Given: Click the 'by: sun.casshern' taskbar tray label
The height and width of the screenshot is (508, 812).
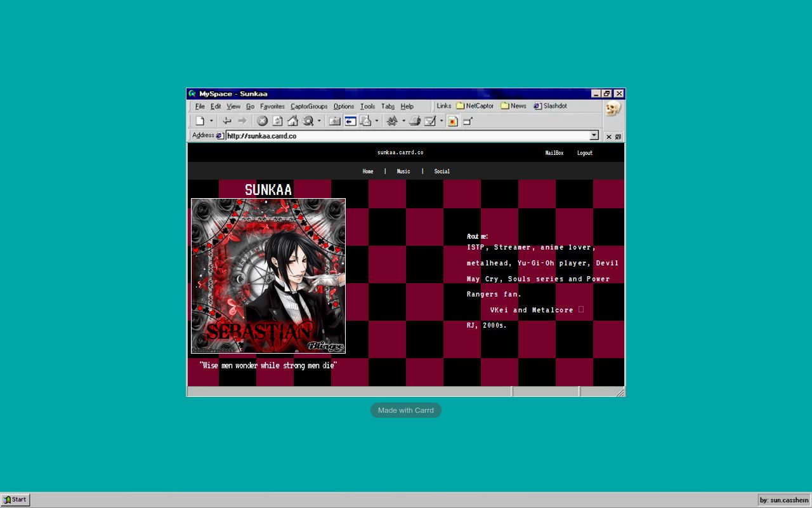Looking at the screenshot, I should tap(784, 500).
